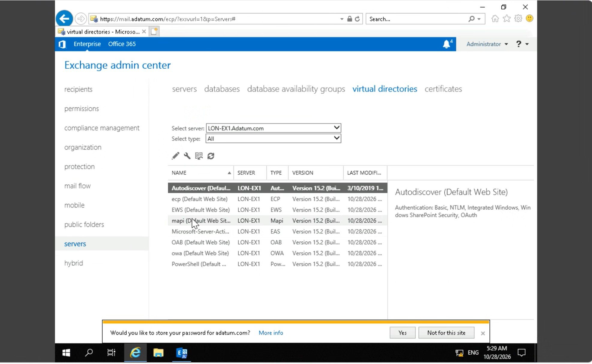Click Not for this site button
The height and width of the screenshot is (364, 592).
[446, 333]
